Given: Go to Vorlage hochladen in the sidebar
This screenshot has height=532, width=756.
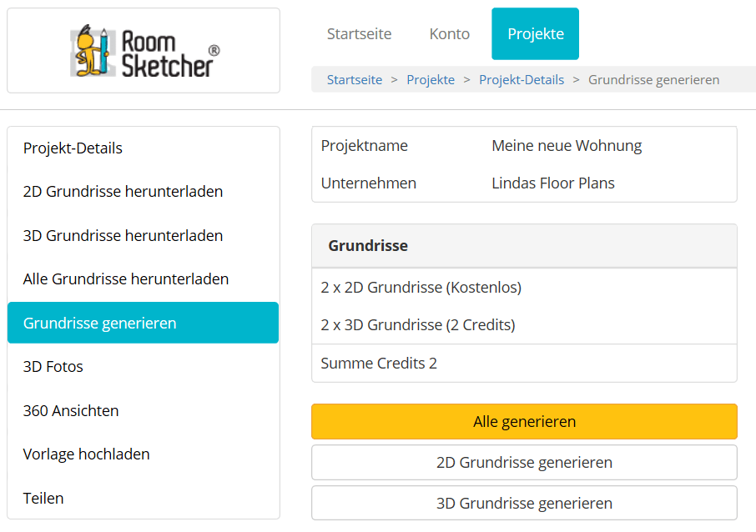Looking at the screenshot, I should click(86, 454).
